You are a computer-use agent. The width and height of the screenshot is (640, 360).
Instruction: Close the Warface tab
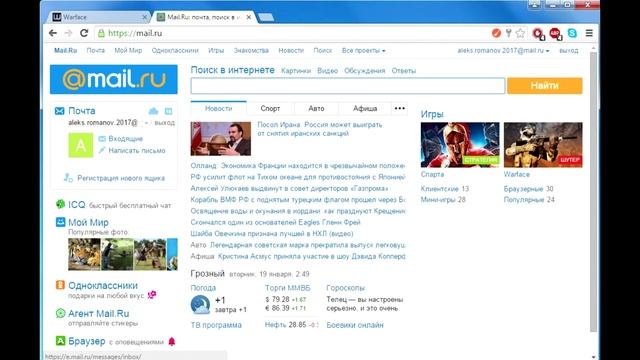[144, 17]
